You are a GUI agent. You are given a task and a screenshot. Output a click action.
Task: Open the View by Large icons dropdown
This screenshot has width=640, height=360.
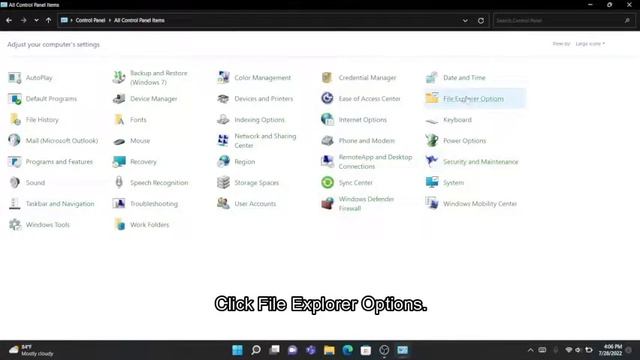point(590,44)
